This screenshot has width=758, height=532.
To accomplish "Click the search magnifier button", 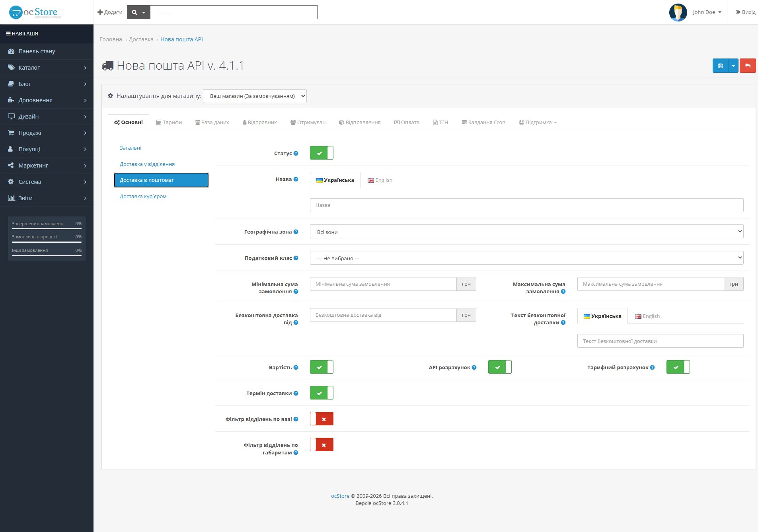I will point(138,12).
